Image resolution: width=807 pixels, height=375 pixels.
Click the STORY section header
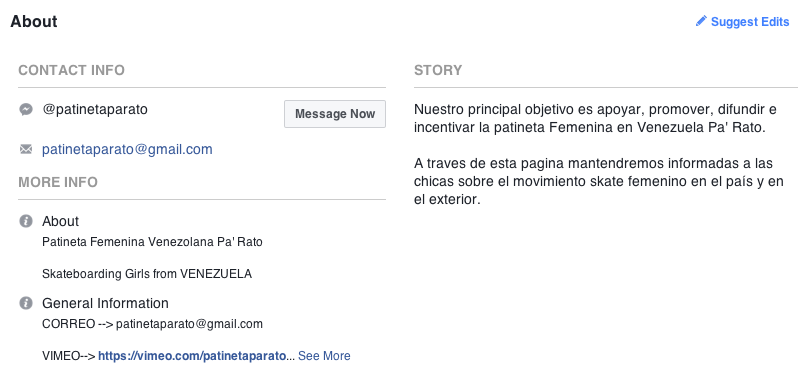438,70
